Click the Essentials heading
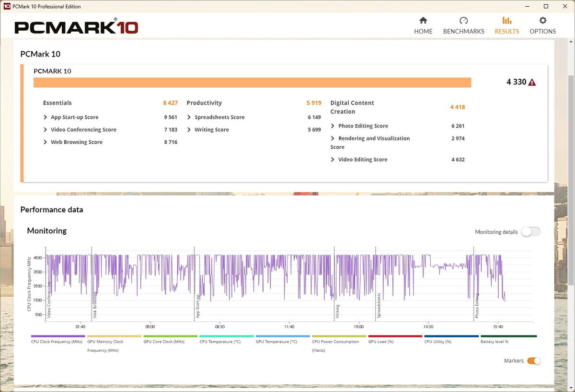Screen dimensions: 575x392 57,103
